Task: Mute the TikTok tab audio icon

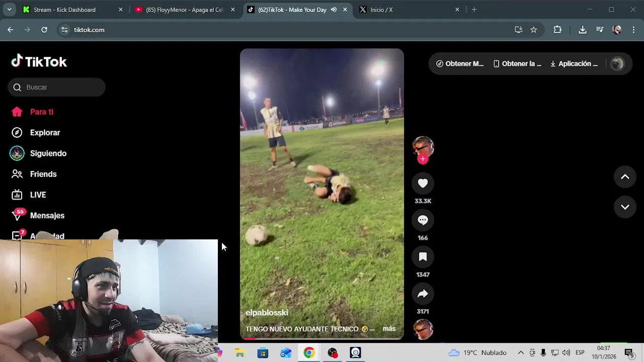Action: pos(334,10)
